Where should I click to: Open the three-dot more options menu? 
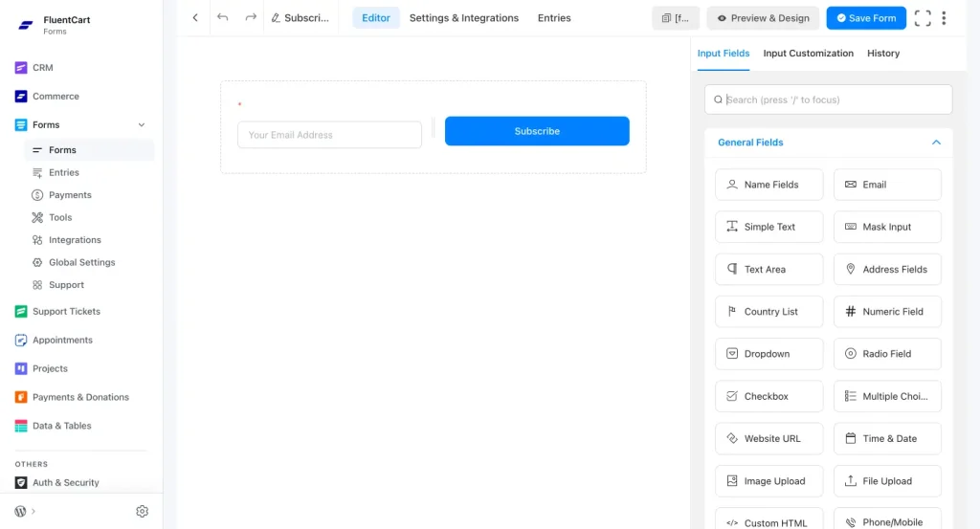pyautogui.click(x=944, y=18)
